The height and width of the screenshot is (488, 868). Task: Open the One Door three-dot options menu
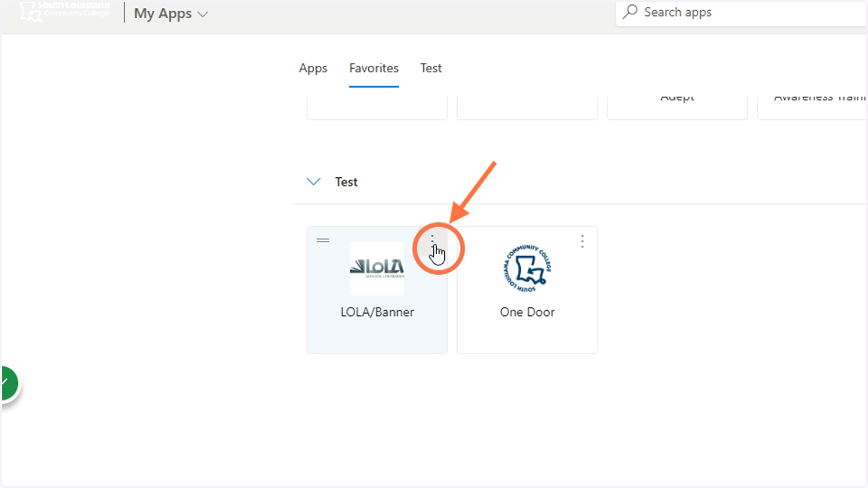coord(582,241)
